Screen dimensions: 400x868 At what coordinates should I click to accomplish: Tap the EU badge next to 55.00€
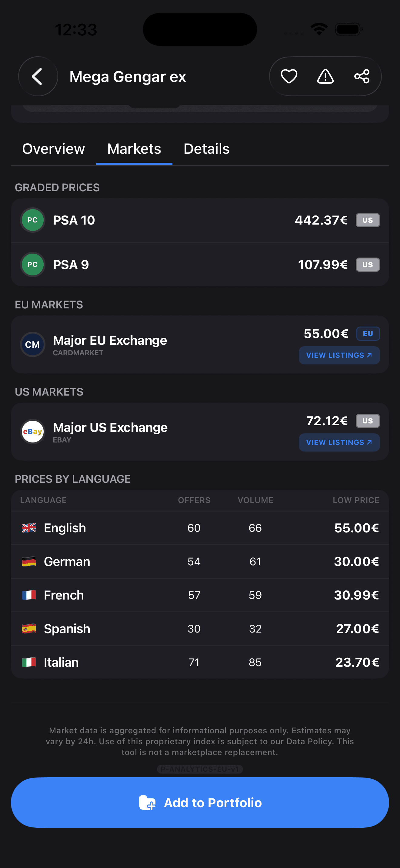point(368,334)
